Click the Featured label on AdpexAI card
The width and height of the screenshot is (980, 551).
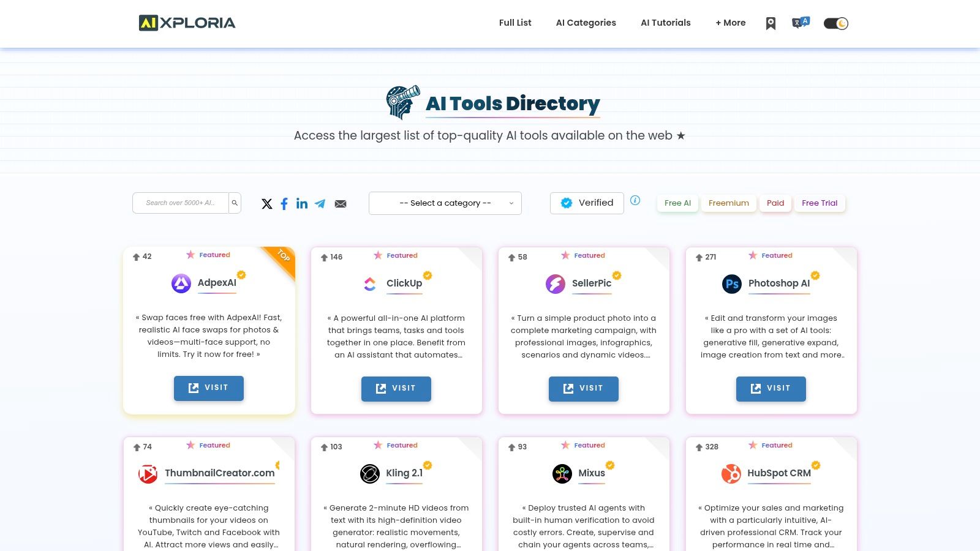(214, 255)
